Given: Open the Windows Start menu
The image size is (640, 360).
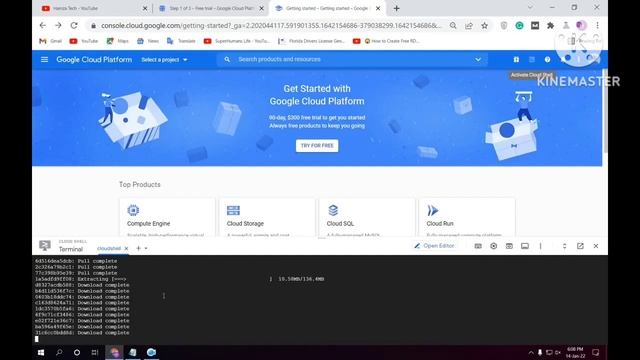Looking at the screenshot, I should click(x=41, y=352).
